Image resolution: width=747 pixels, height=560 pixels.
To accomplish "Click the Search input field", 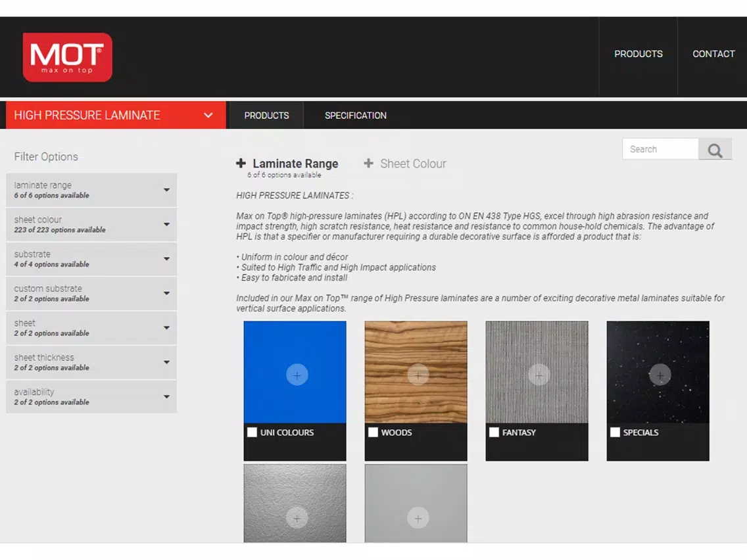I will point(660,149).
